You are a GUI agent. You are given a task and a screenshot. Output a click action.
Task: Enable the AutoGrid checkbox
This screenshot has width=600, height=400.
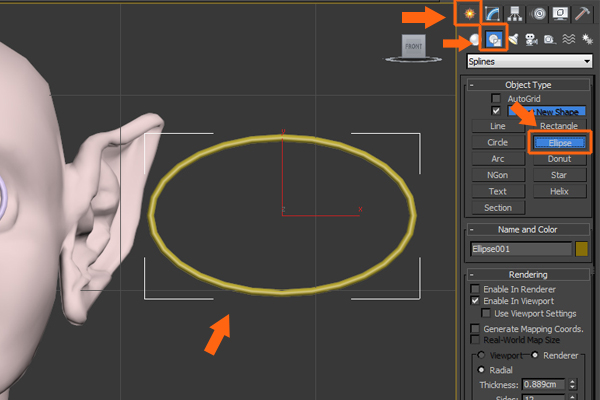[x=496, y=98]
